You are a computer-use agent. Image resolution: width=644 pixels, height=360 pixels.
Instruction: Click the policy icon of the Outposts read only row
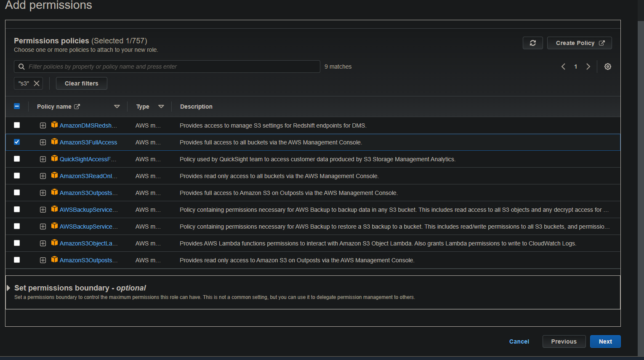pos(54,259)
